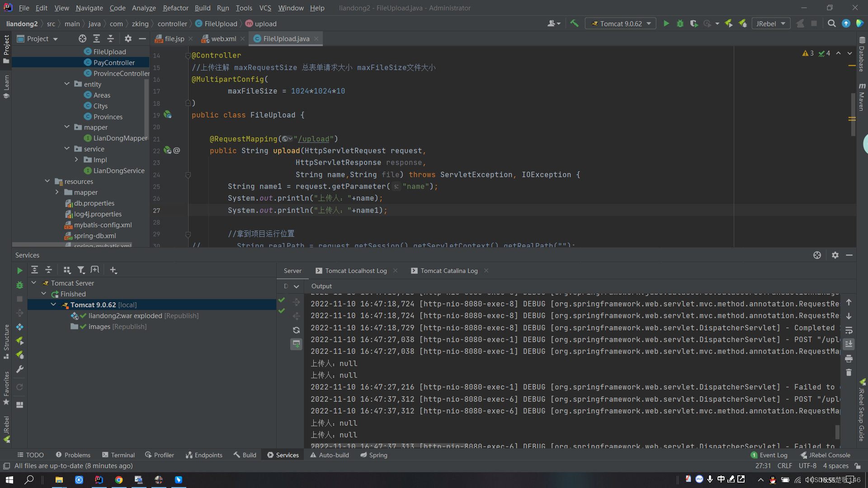The image size is (868, 488).
Task: Open Services panel settings gear
Action: (x=835, y=255)
